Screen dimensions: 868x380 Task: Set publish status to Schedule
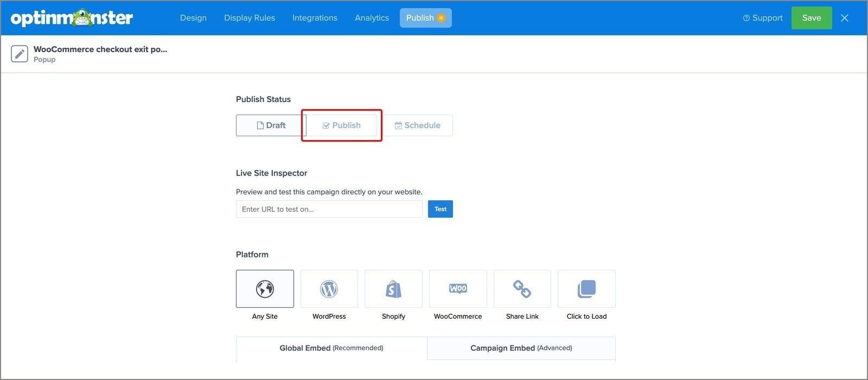point(418,125)
